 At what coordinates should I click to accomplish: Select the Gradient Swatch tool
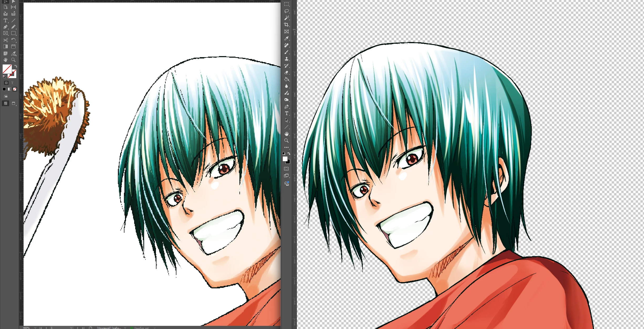coord(5,46)
